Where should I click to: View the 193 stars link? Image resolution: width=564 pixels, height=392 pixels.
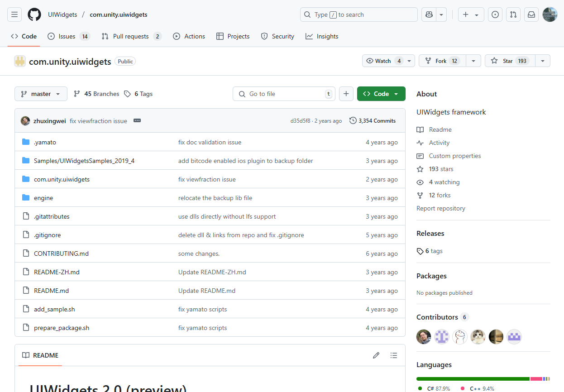point(435,169)
